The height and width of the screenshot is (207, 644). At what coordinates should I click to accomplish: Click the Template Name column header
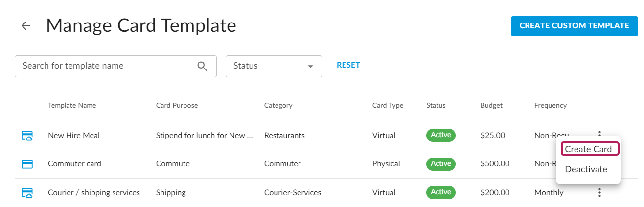point(72,105)
